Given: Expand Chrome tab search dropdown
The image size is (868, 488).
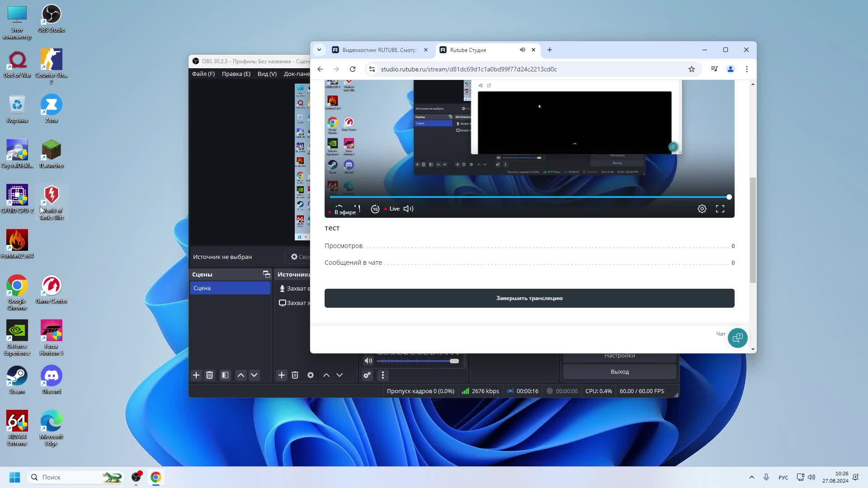Looking at the screenshot, I should point(319,50).
